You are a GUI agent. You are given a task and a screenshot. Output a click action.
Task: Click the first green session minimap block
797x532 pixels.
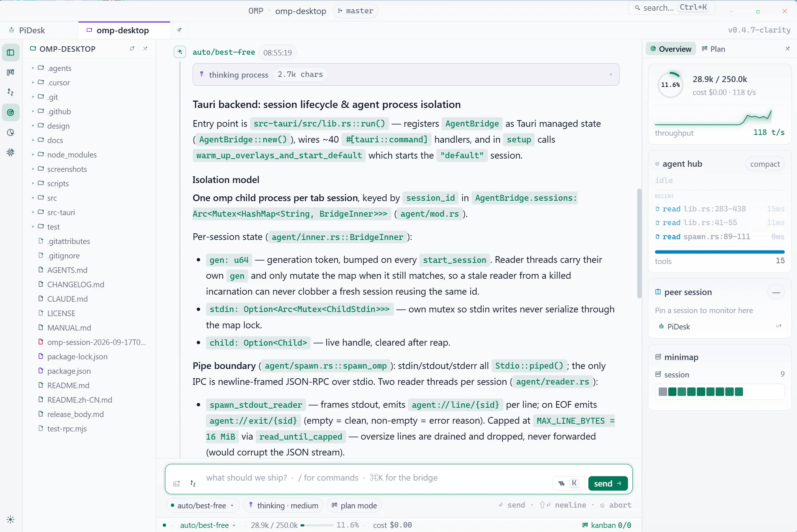tap(672, 392)
